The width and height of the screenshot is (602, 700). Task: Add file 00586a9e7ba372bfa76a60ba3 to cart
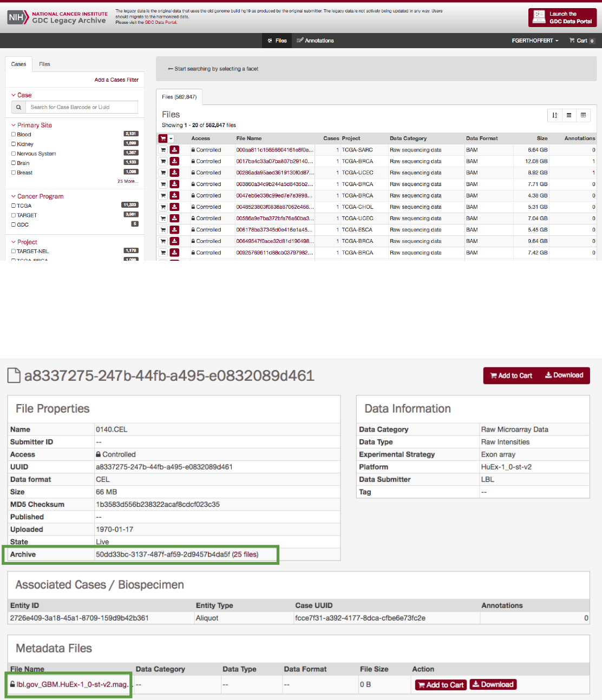tap(163, 218)
